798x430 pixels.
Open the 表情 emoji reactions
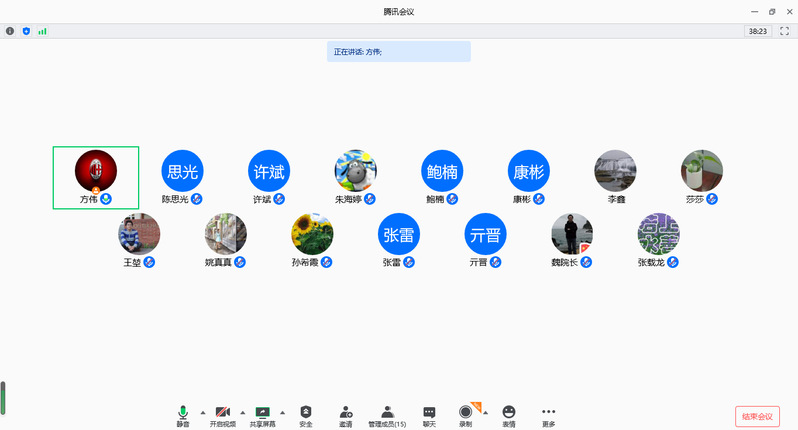[509, 414]
